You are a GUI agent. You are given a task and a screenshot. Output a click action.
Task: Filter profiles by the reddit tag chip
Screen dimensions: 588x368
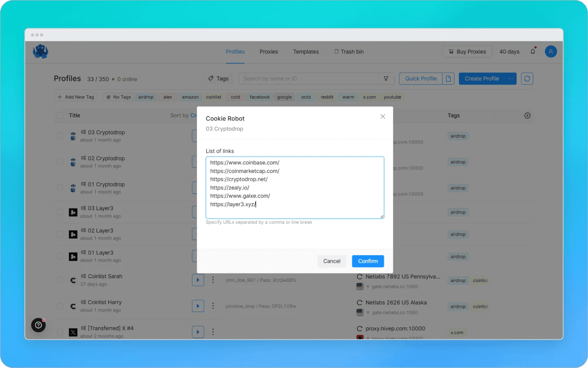(327, 97)
